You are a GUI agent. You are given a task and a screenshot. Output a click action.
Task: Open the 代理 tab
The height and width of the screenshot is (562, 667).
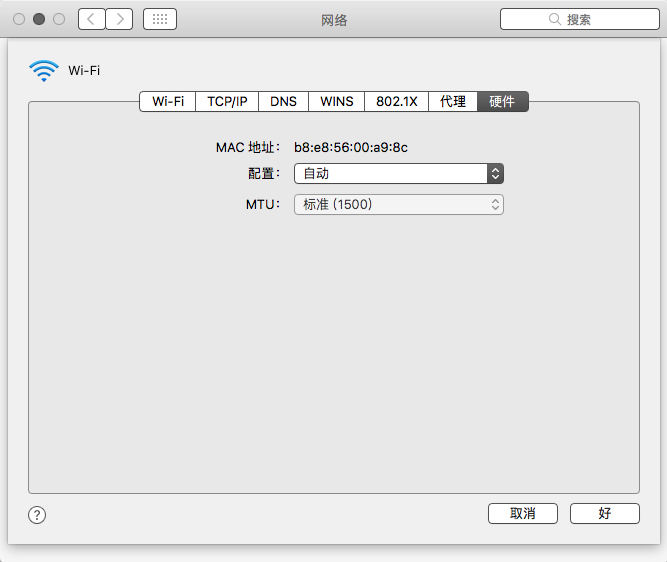(453, 101)
